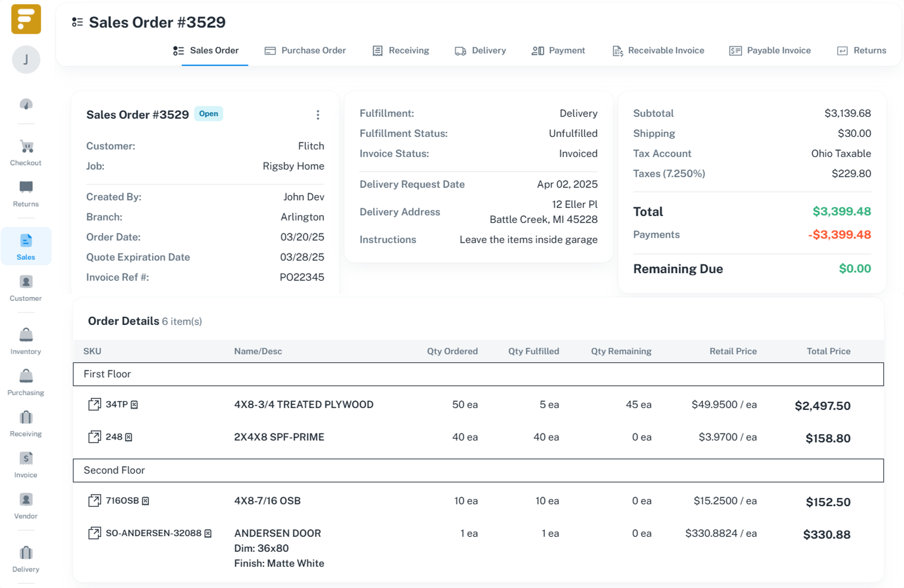Collapse the Second Floor group row

coord(114,470)
